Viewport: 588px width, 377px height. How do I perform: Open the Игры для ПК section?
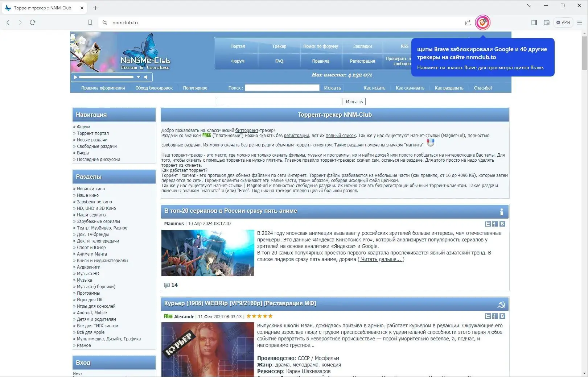[x=90, y=300]
